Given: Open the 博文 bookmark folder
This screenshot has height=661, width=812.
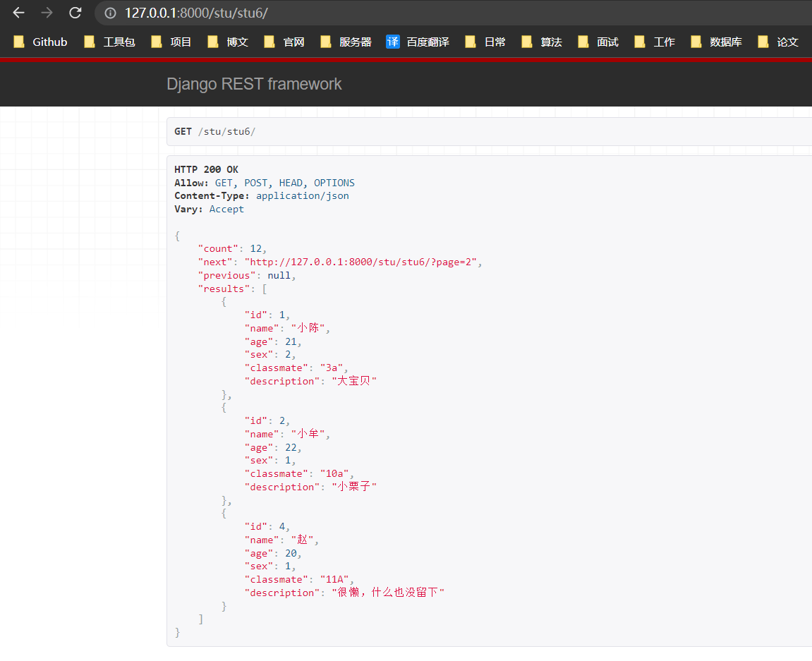Looking at the screenshot, I should click(x=228, y=42).
